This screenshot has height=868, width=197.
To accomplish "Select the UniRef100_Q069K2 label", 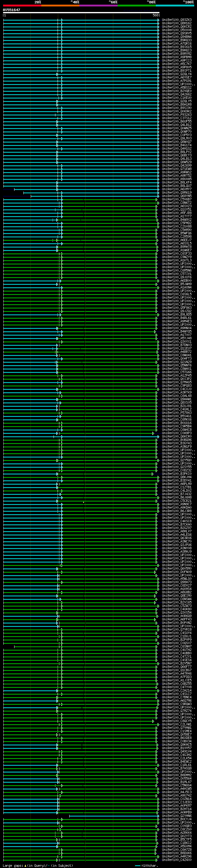I will [x=177, y=111].
